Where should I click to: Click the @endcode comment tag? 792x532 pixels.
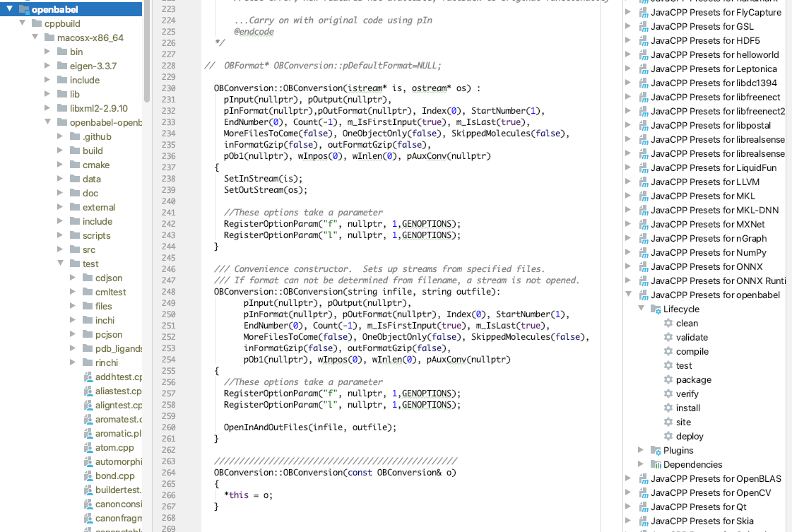[254, 31]
